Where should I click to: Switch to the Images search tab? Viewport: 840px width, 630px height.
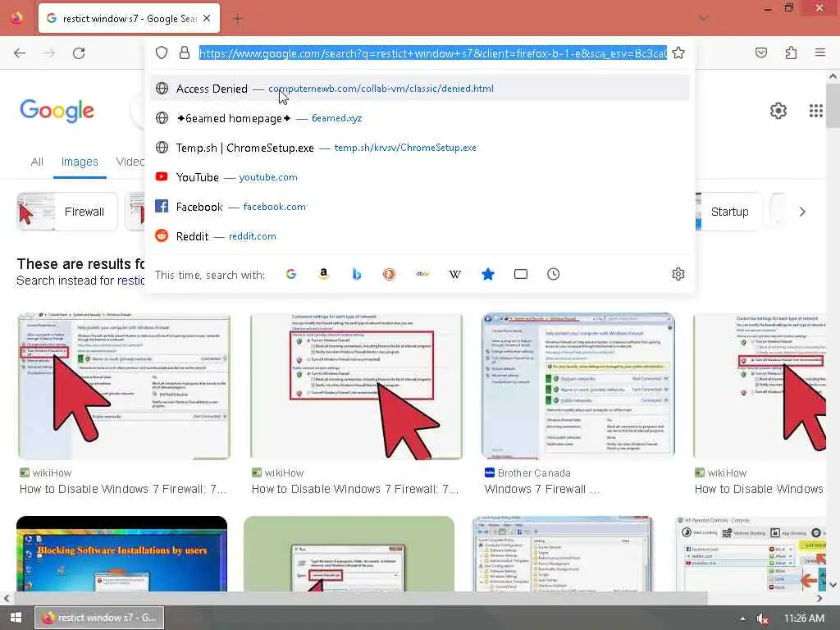(x=80, y=162)
